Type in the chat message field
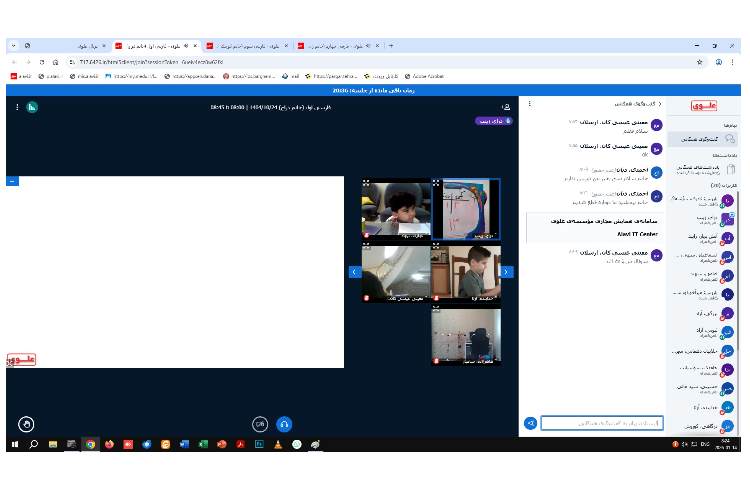Image resolution: width=750 pixels, height=480 pixels. coord(601,423)
